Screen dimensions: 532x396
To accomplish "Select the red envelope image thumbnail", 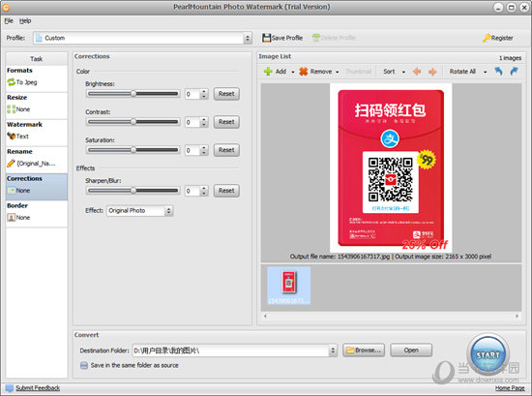I will point(289,286).
